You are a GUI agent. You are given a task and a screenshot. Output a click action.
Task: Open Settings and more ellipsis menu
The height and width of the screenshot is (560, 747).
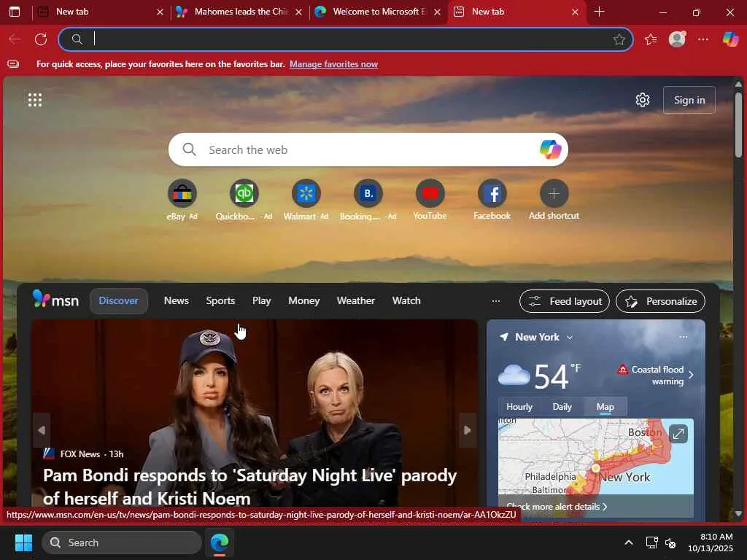click(703, 39)
